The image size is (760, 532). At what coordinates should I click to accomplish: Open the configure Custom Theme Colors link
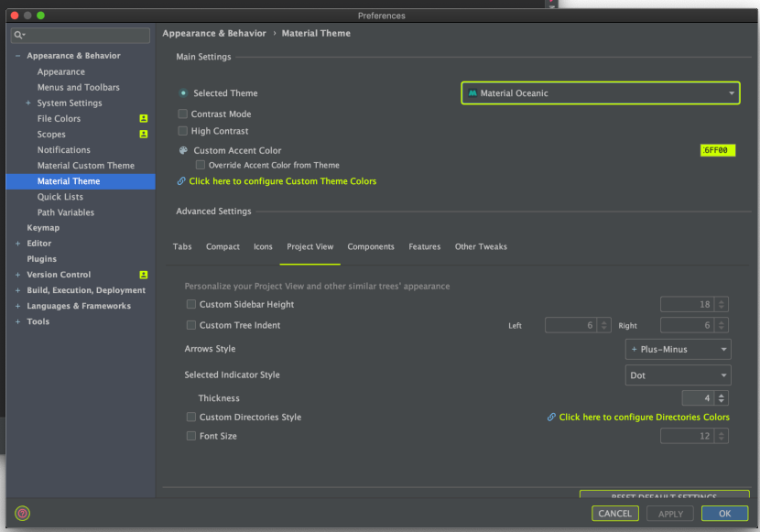283,181
